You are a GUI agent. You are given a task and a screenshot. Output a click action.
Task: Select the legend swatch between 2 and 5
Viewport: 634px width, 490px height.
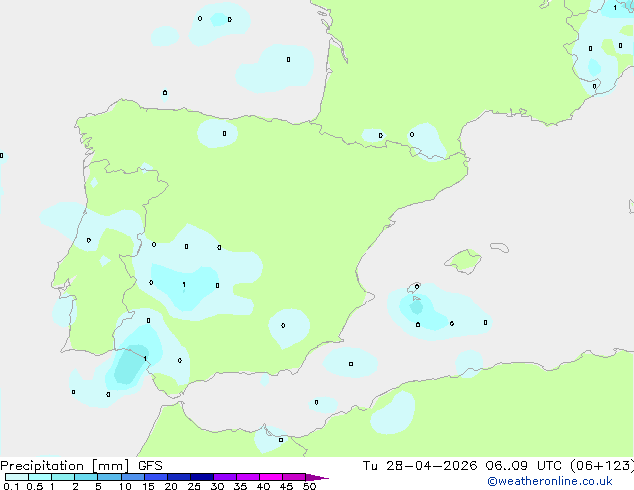pos(86,477)
